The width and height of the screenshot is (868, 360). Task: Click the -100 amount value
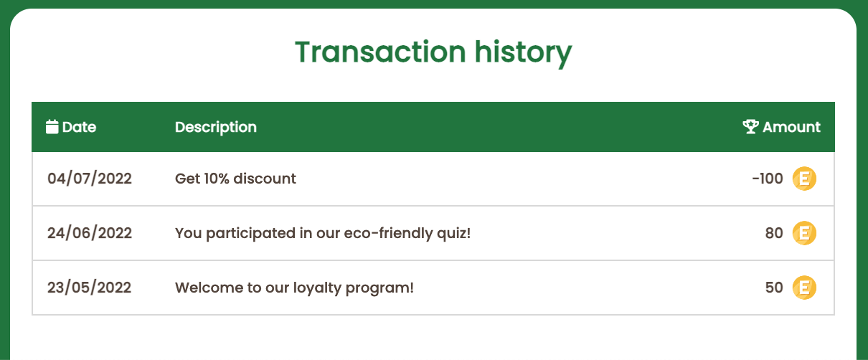pyautogui.click(x=768, y=179)
